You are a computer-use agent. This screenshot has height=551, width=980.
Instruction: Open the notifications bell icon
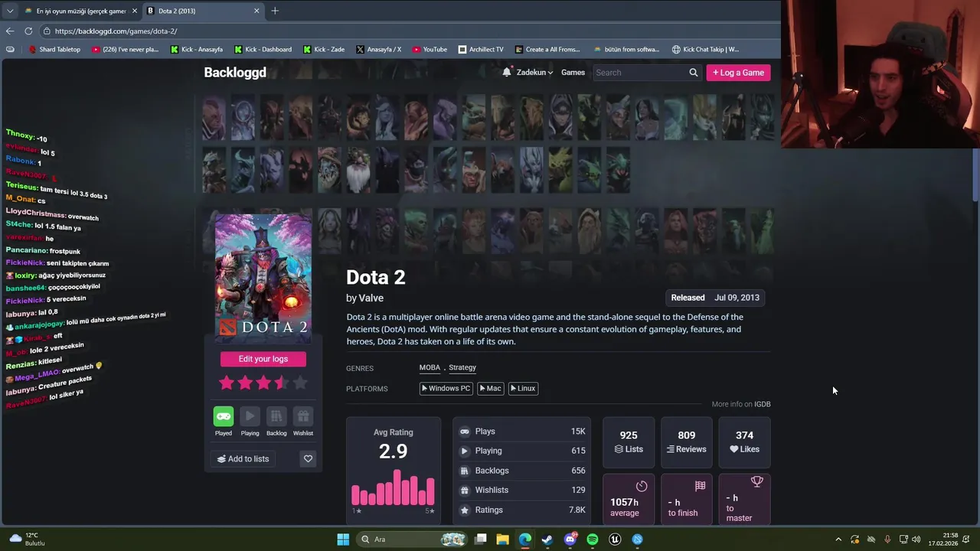[507, 72]
